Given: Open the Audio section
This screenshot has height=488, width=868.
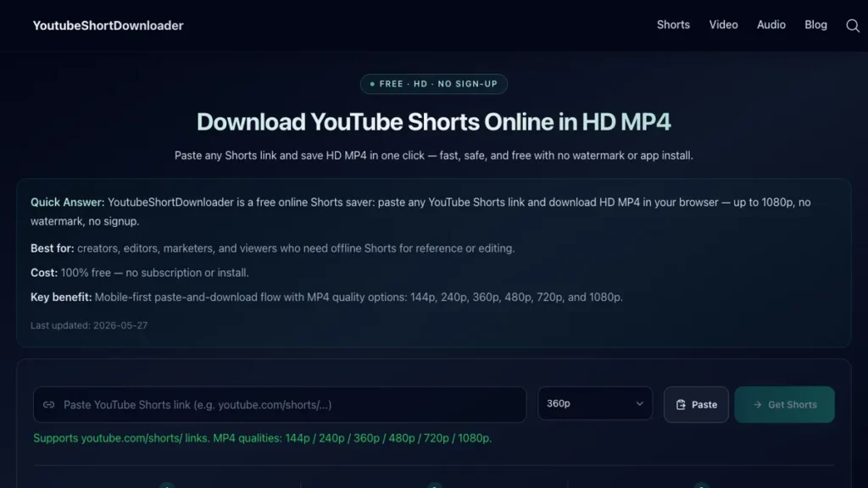Looking at the screenshot, I should click(x=771, y=25).
